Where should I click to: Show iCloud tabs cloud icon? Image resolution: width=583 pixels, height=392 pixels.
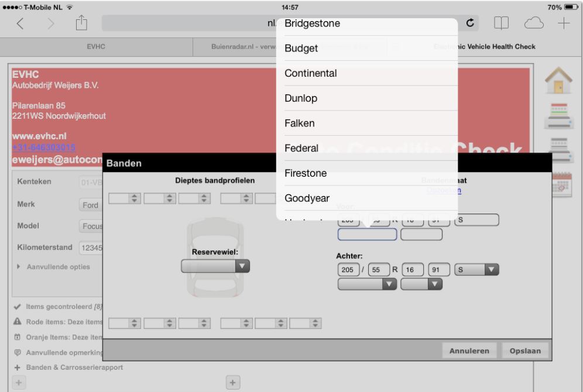tap(534, 23)
